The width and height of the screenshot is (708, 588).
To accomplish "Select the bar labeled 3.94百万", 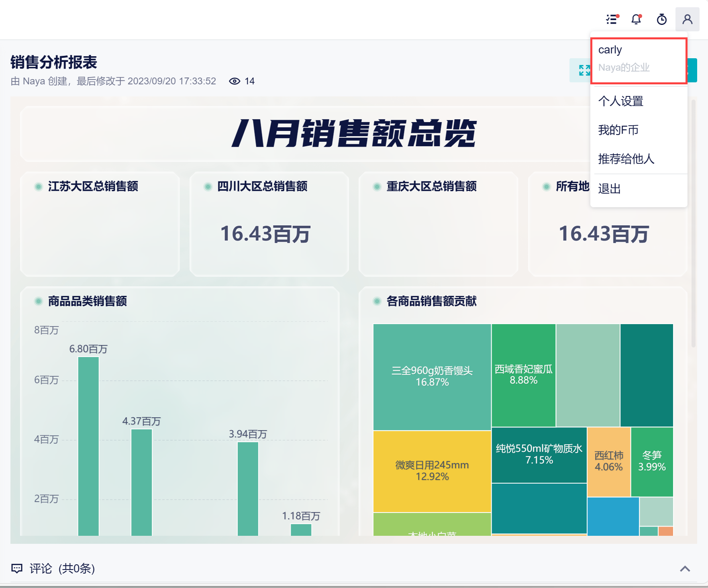I will pyautogui.click(x=248, y=489).
